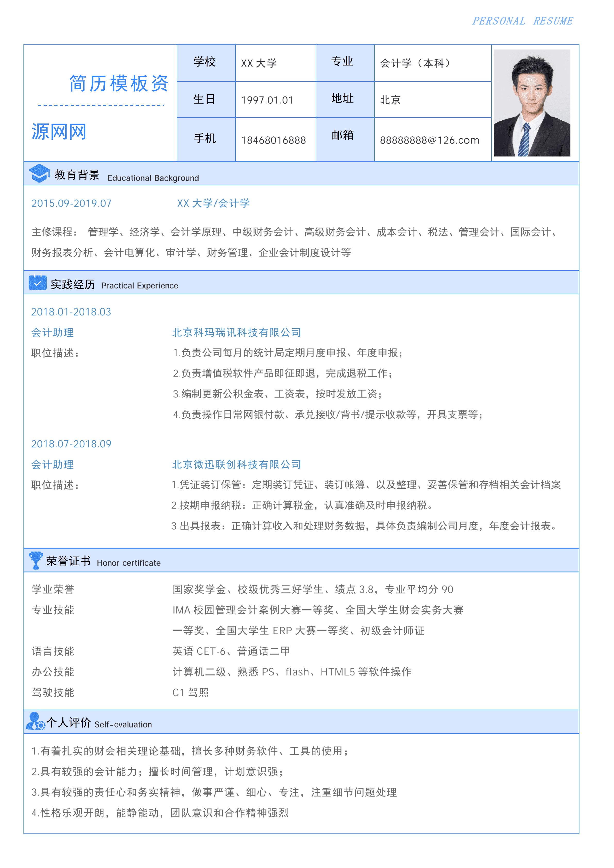This screenshot has height=868, width=614.
Task: Click duty line 3.编制更新公积金表
Action: (x=278, y=394)
